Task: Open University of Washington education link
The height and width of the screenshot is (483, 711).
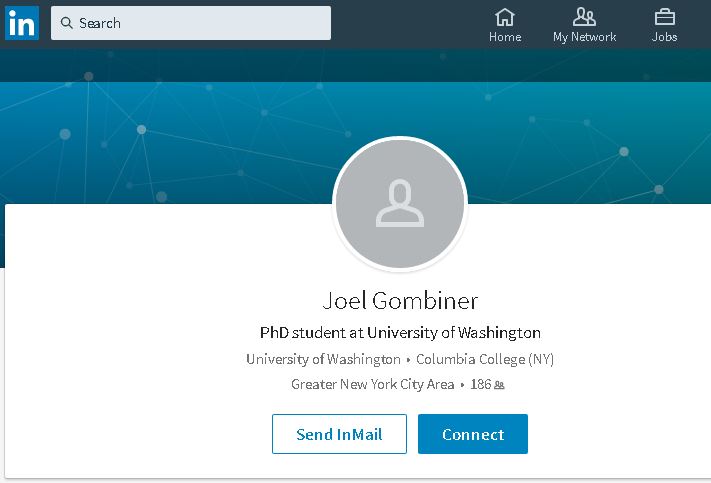Action: (x=323, y=359)
